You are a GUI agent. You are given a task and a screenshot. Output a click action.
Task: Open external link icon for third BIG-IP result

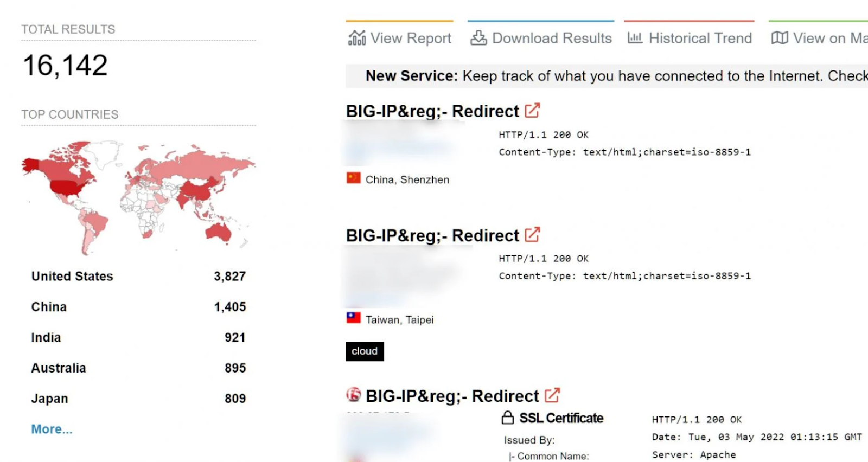click(x=552, y=395)
